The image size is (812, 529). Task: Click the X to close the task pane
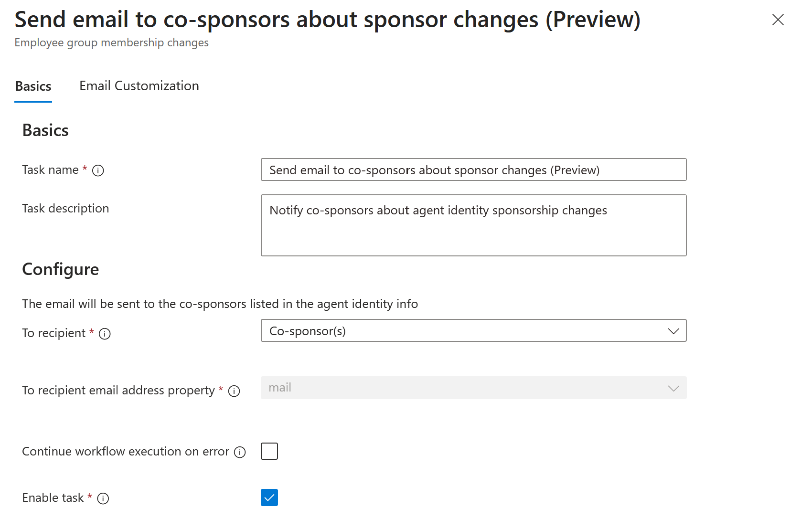tap(778, 20)
